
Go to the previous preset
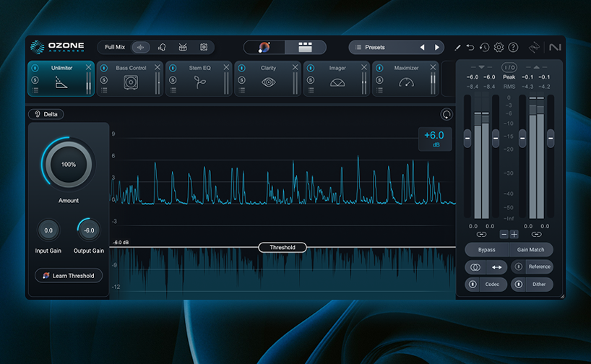[x=422, y=47]
